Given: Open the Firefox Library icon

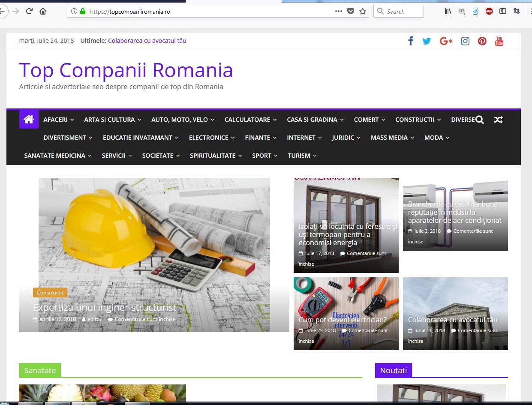Looking at the screenshot, I should (448, 12).
